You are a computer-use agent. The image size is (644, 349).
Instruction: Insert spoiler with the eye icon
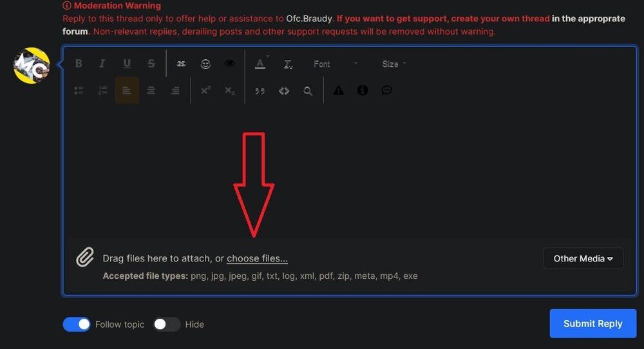[230, 64]
